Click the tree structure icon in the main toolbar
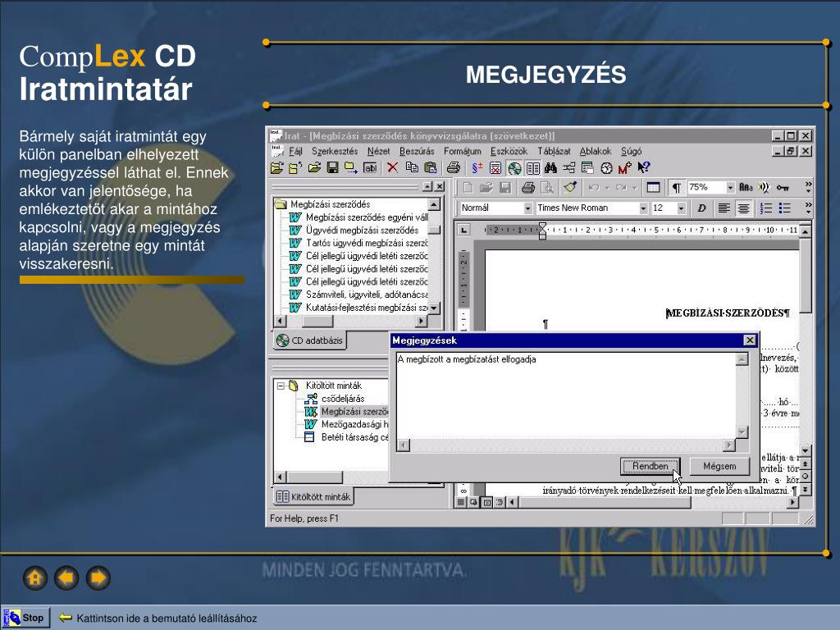Viewport: 840px width, 630px height. click(569, 168)
